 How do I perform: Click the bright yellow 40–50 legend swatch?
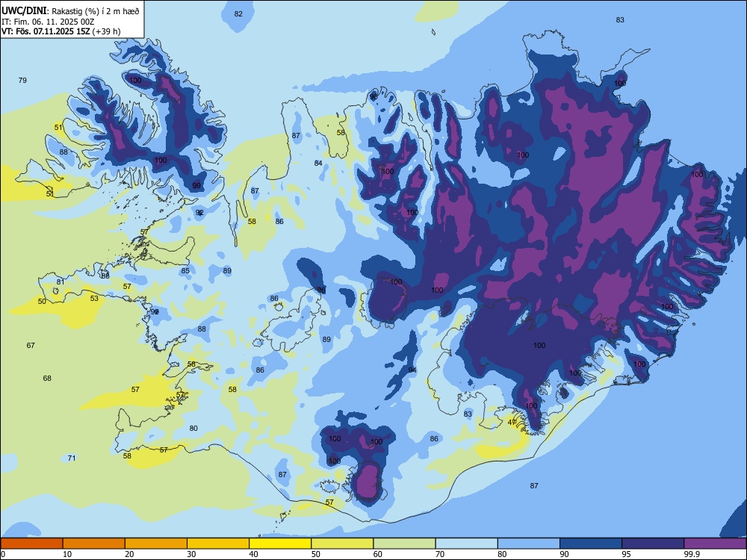[280, 544]
